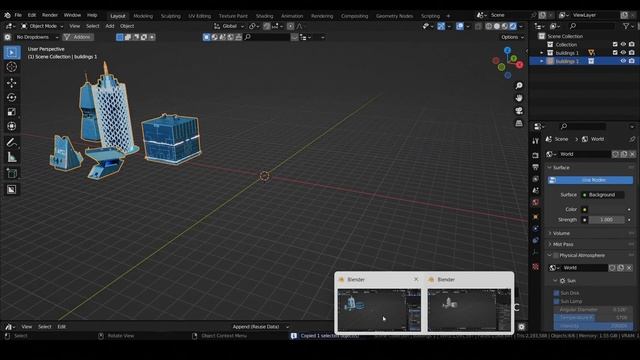Hide Collection using its eye icon
This screenshot has width=640, height=360.
[x=623, y=44]
